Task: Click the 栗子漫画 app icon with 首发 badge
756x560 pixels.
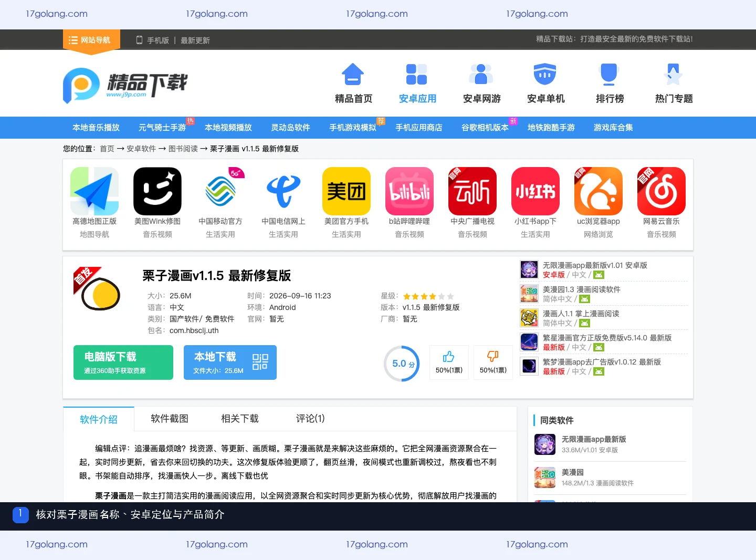Action: tap(98, 290)
